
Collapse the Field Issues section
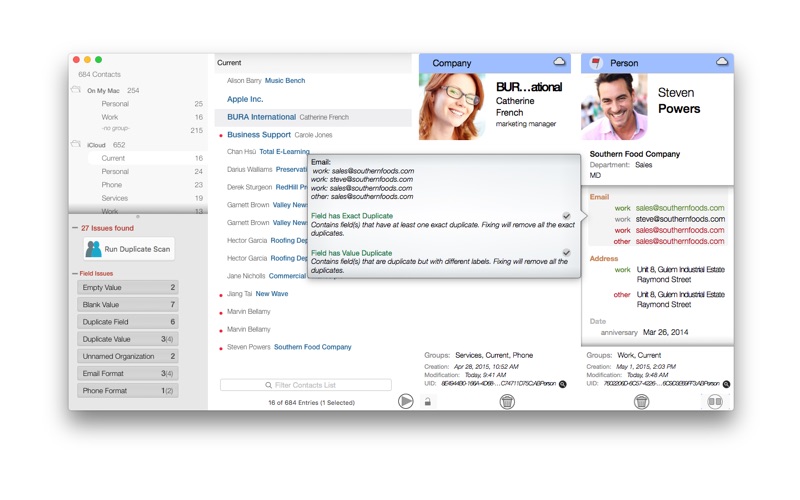(75, 273)
